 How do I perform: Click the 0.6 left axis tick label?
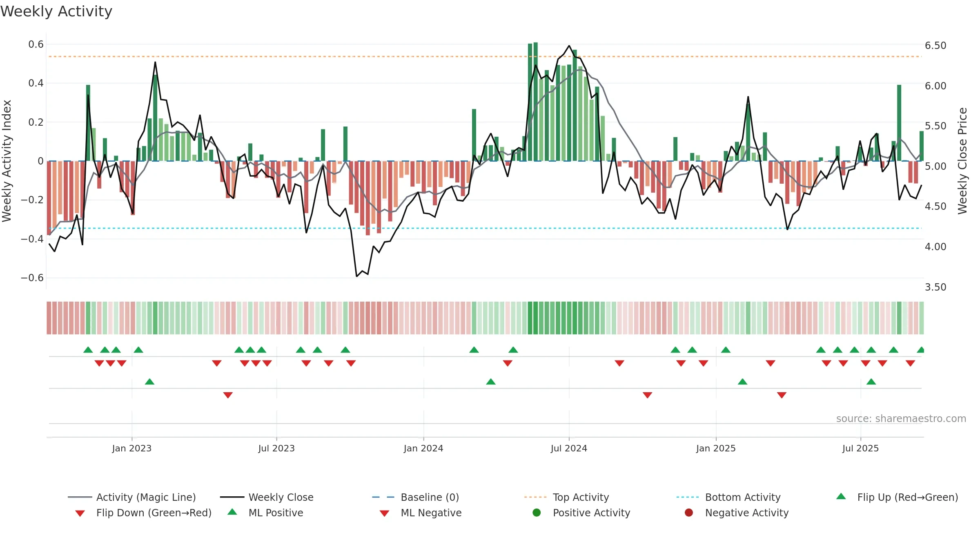pos(36,44)
